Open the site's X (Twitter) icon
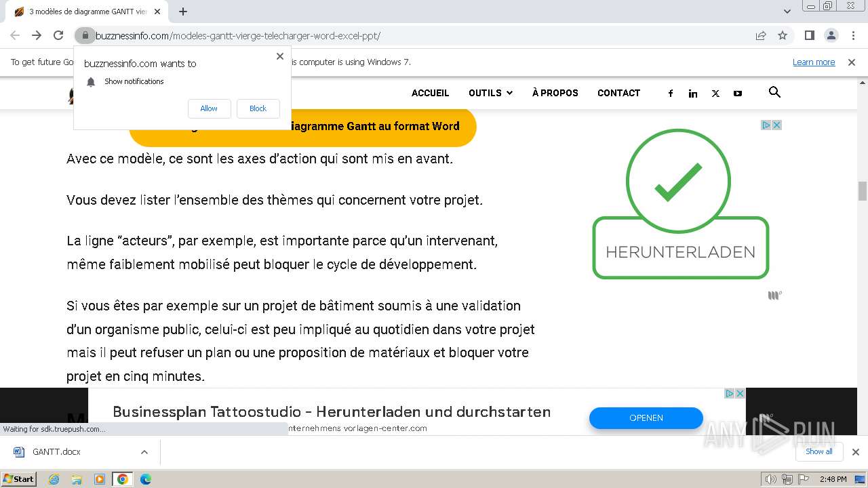This screenshot has height=488, width=868. (x=715, y=94)
